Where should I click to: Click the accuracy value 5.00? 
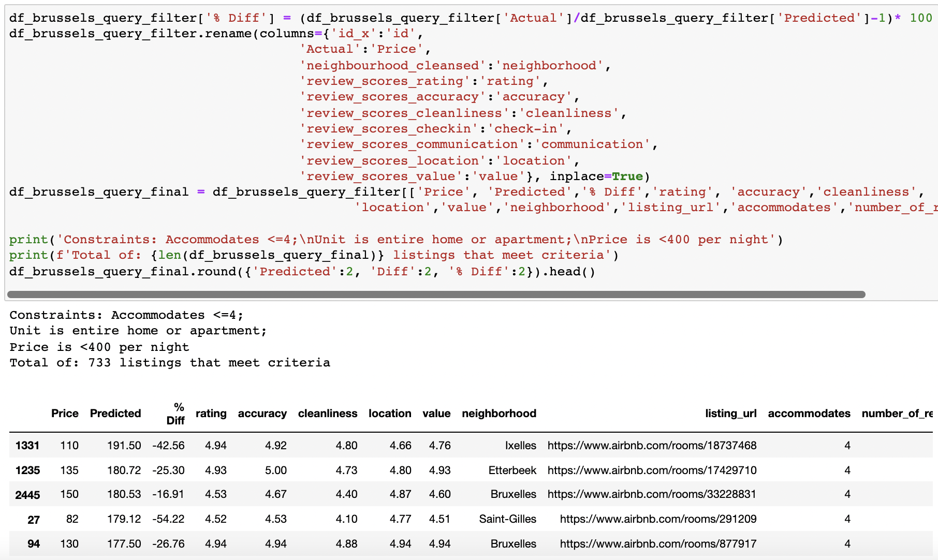(x=276, y=470)
